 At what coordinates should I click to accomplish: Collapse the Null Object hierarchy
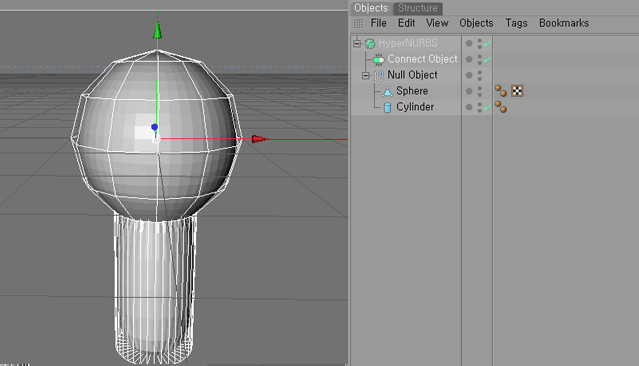[x=366, y=75]
